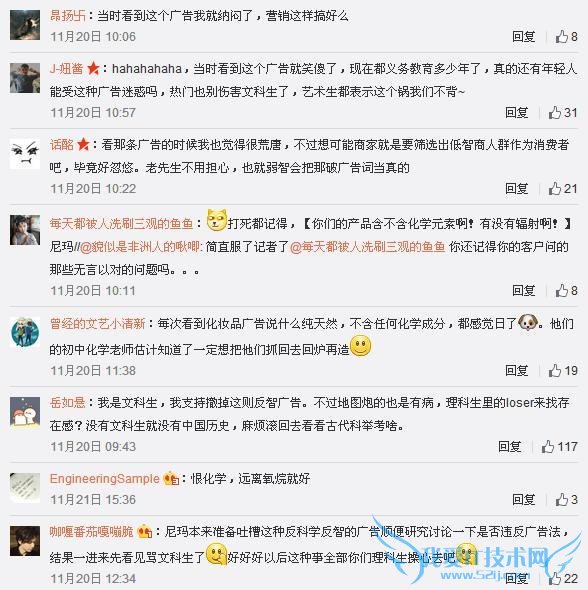Image resolution: width=588 pixels, height=590 pixels.
Task: Like the comment with 8 likes at 10:06
Action: pyautogui.click(x=566, y=36)
